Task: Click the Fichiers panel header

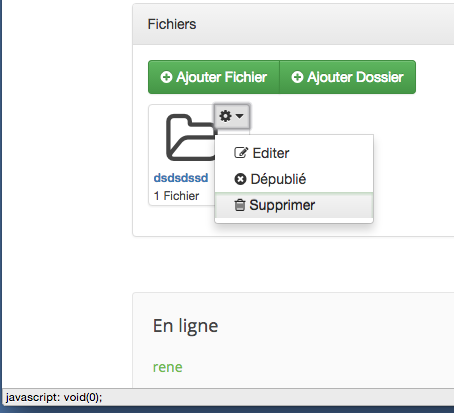Action: (293, 24)
